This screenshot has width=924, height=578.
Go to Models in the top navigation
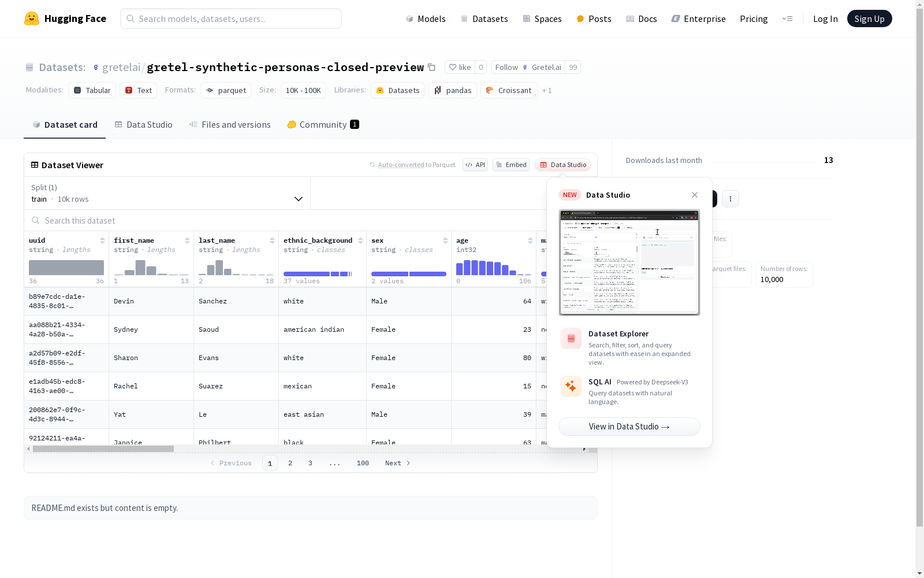click(x=426, y=18)
